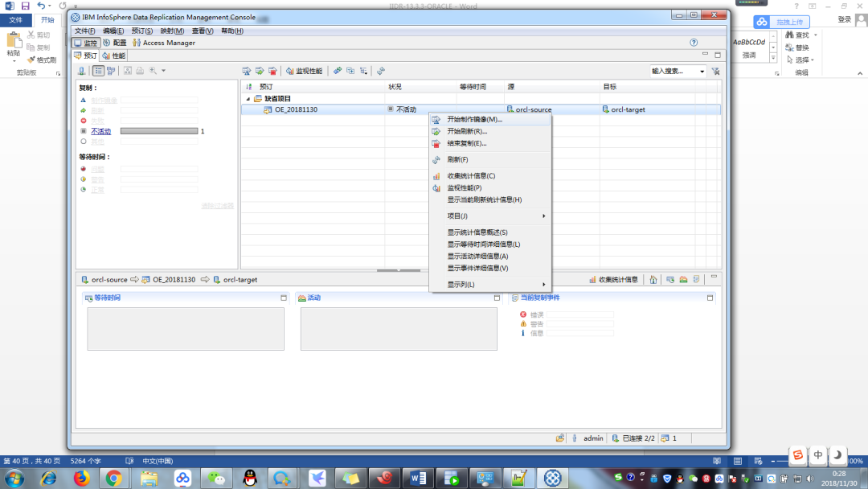Click the datastore icon in the left toolbar
868x489 pixels.
tap(82, 71)
